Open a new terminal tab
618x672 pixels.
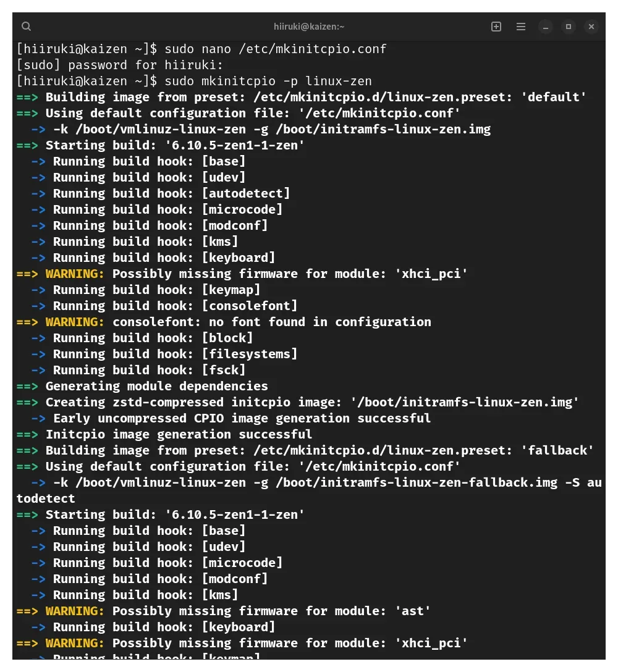pos(496,27)
